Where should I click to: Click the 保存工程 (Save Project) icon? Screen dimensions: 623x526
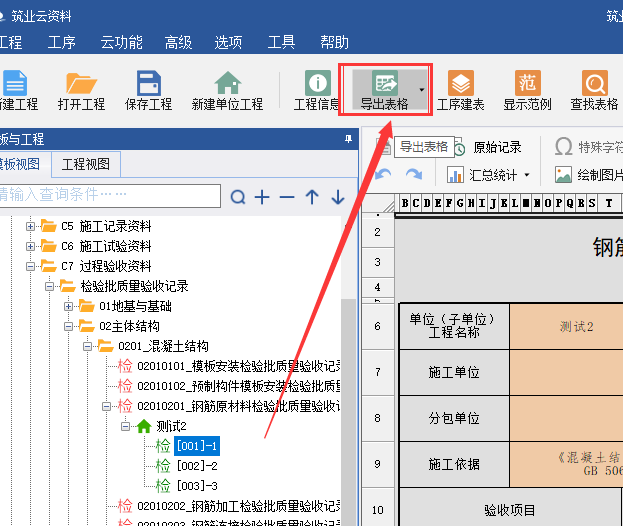click(x=149, y=91)
